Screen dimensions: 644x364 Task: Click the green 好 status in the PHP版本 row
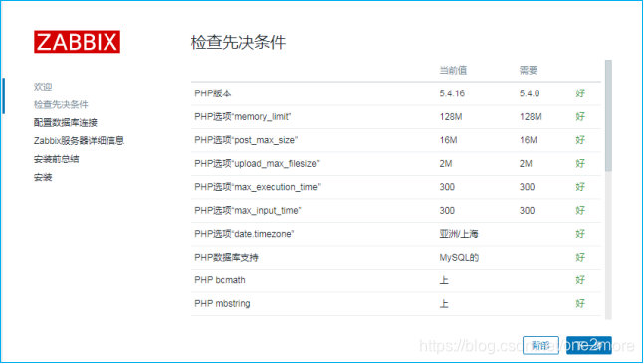pos(580,93)
